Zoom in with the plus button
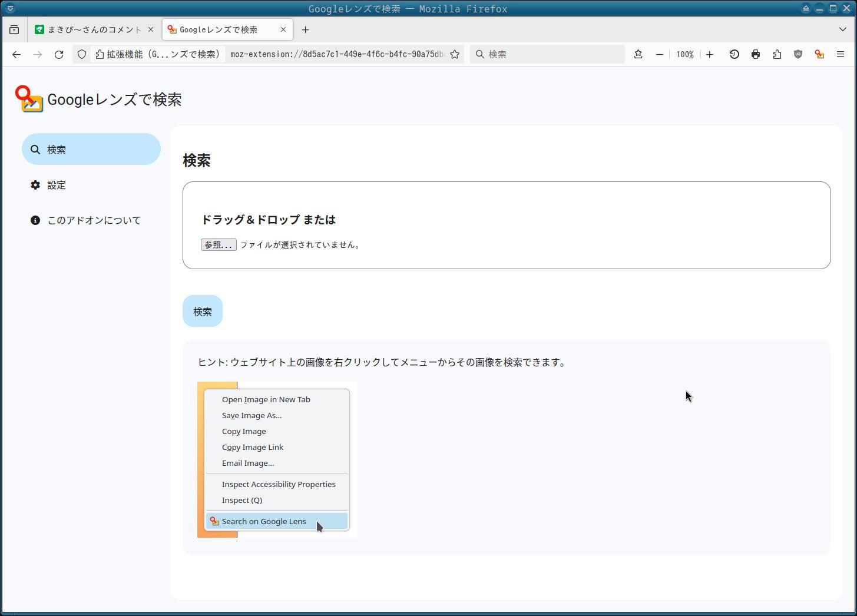 (710, 54)
